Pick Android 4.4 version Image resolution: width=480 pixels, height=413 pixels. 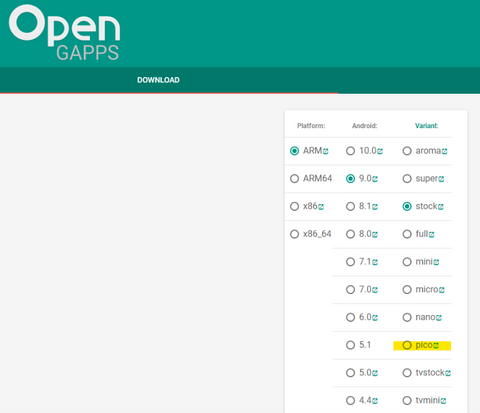tap(350, 400)
